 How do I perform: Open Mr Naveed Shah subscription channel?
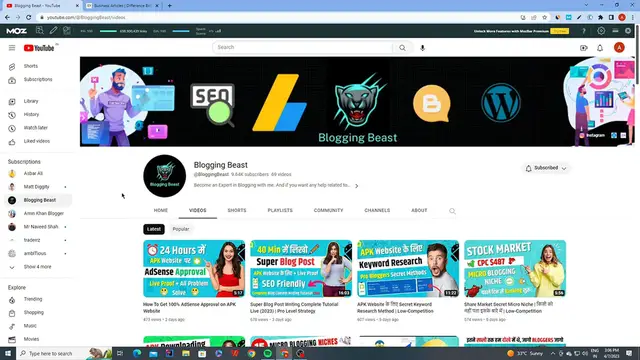coord(40,227)
